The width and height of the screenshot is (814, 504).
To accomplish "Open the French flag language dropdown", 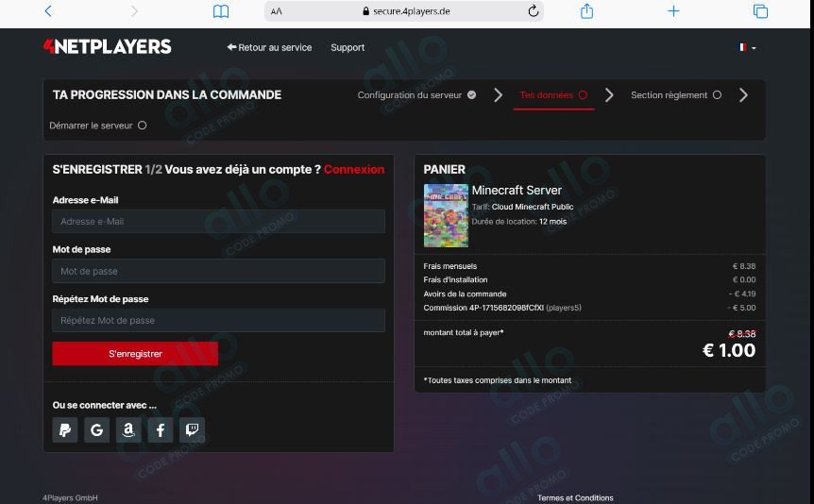I will tap(748, 47).
